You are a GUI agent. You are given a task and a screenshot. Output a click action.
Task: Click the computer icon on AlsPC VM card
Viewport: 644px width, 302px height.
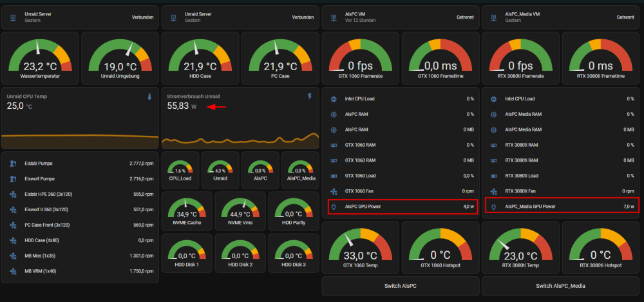click(x=334, y=17)
